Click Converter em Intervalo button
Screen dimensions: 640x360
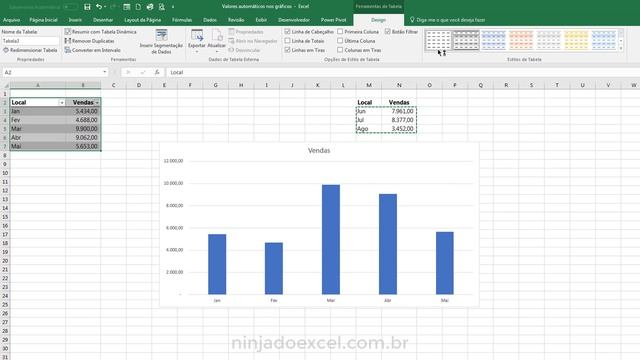(x=93, y=50)
